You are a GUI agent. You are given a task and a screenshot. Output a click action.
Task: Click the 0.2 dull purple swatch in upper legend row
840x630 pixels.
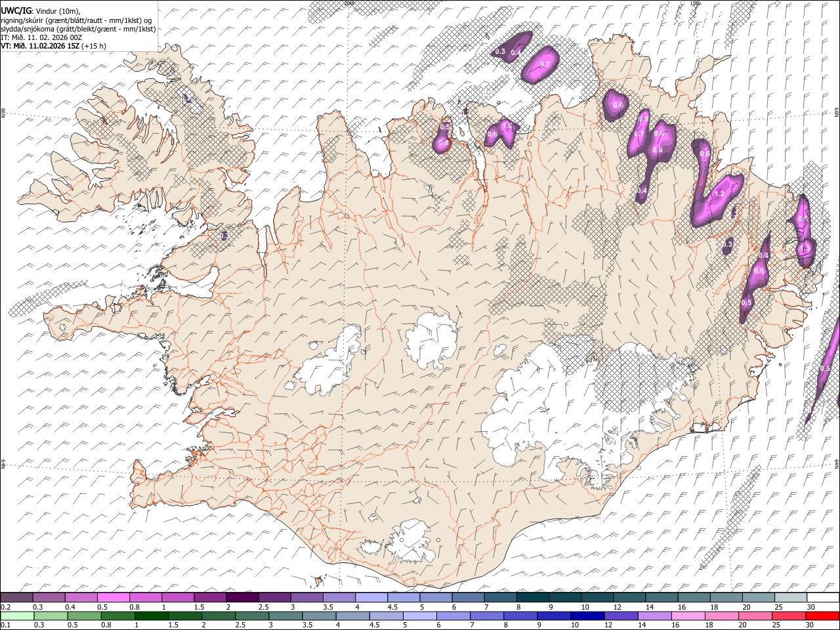(16, 598)
